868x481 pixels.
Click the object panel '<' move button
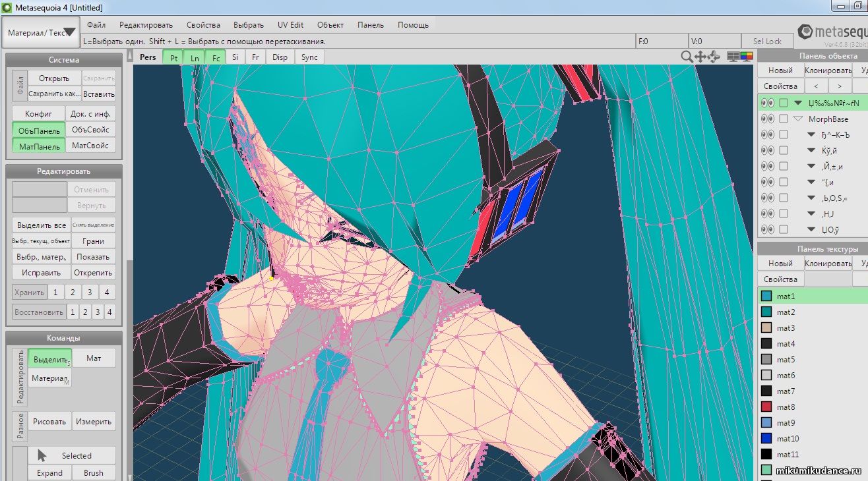(816, 86)
